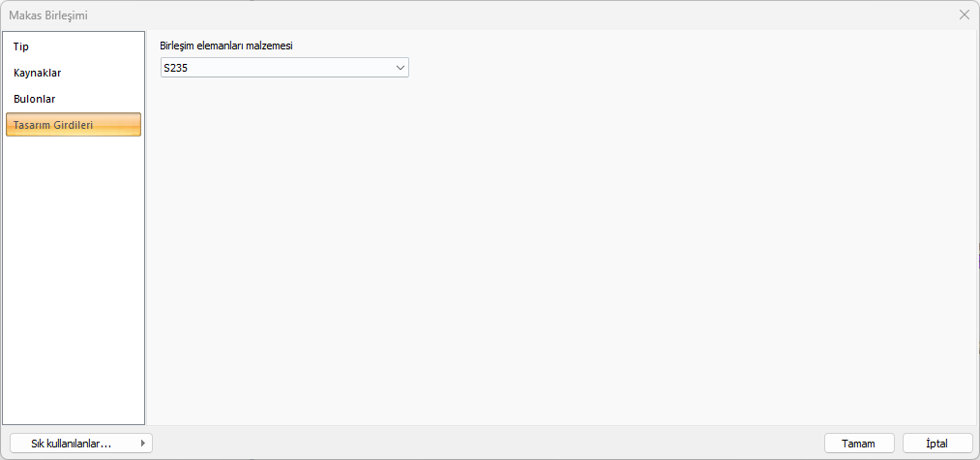
Task: Open the Sık kullanılanlar favorites menu
Action: click(73, 444)
